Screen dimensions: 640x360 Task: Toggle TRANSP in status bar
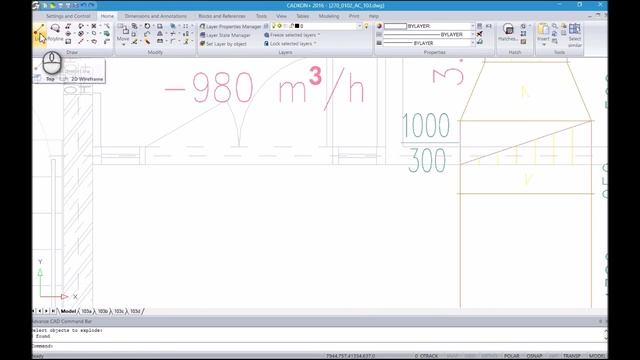[x=572, y=356]
